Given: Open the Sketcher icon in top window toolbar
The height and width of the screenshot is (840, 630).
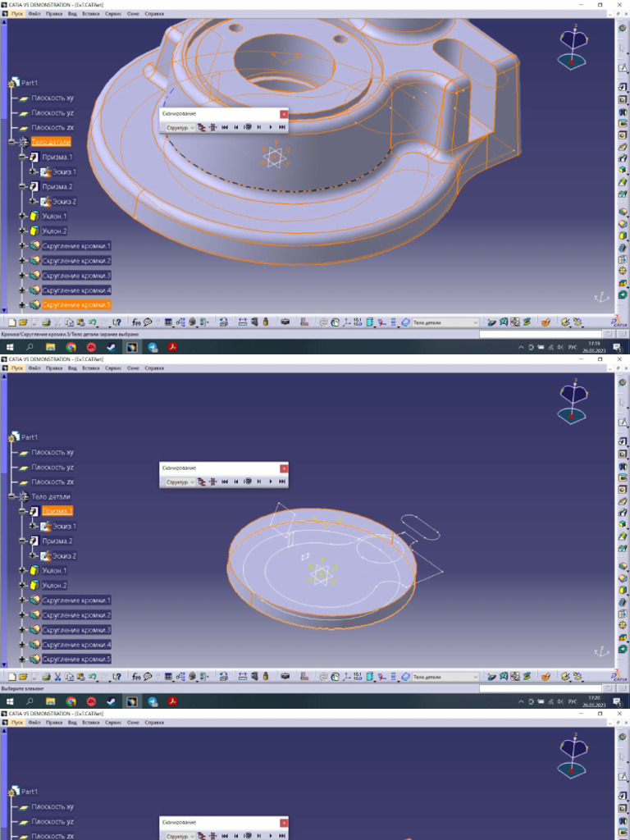Looking at the screenshot, I should (623, 68).
